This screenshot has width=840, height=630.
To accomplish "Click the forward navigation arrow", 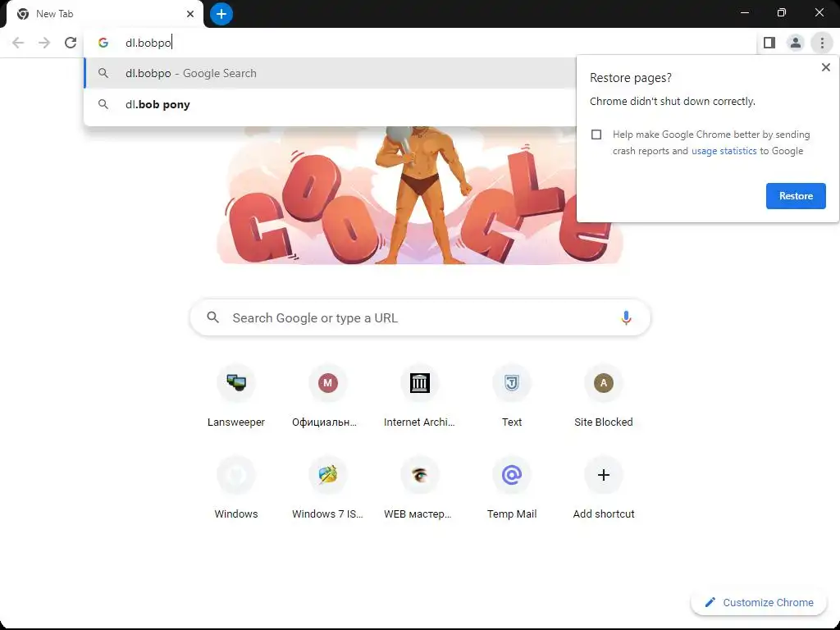I will [x=44, y=43].
